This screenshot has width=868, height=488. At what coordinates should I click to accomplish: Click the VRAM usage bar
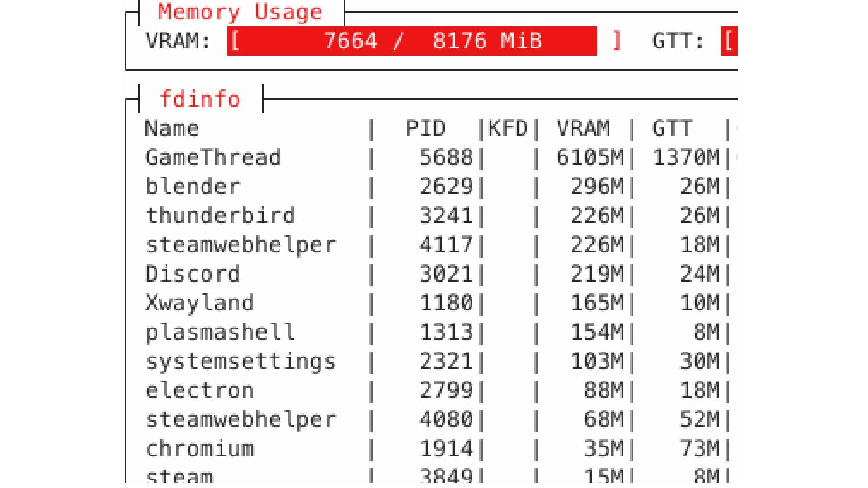[x=411, y=42]
